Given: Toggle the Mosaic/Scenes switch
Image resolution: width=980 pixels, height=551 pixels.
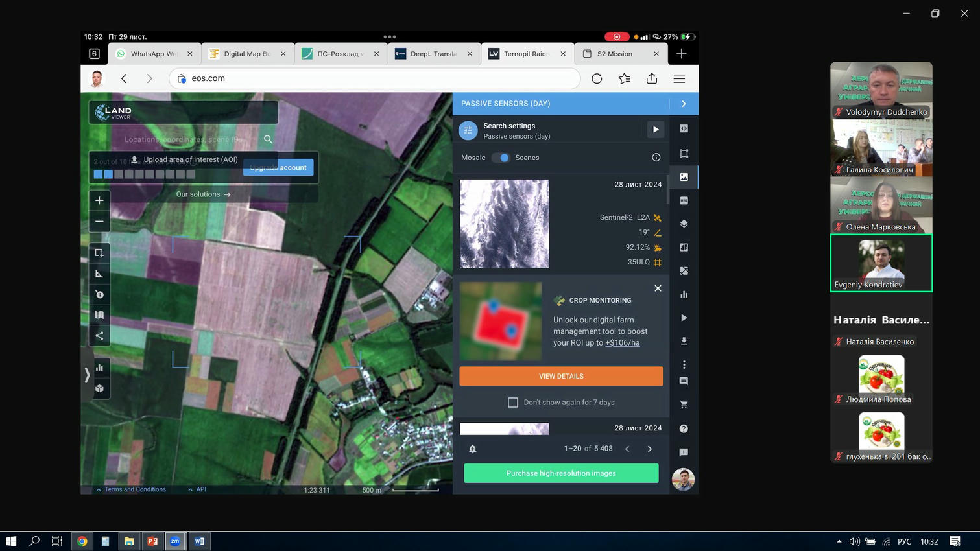Looking at the screenshot, I should click(x=501, y=158).
